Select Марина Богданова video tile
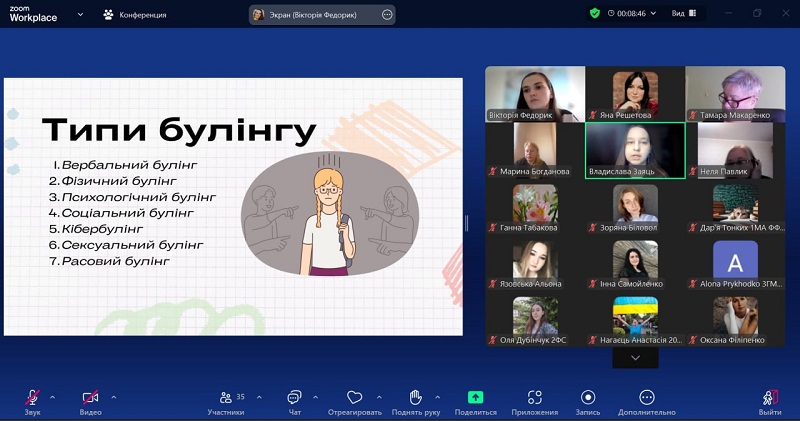 (x=535, y=150)
